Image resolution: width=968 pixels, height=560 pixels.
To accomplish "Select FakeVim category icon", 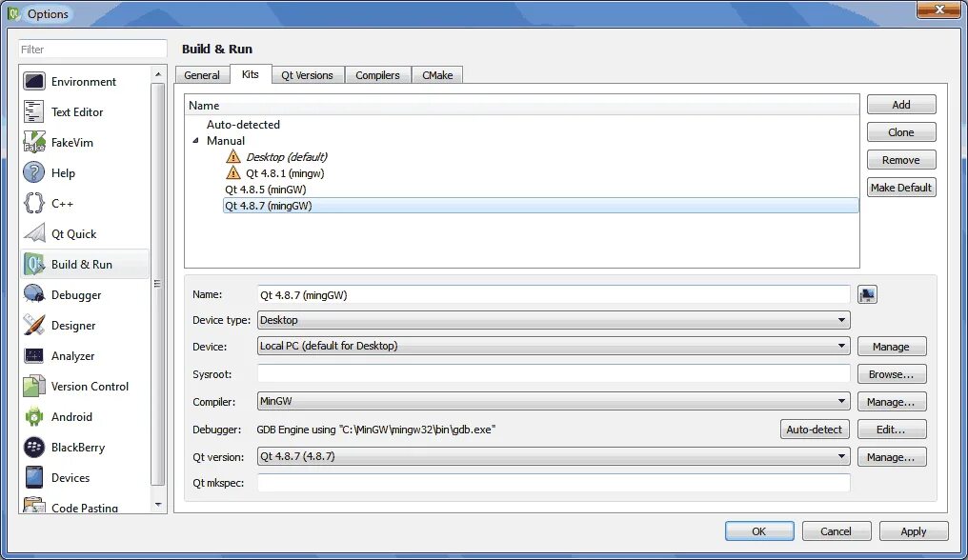I will (34, 142).
